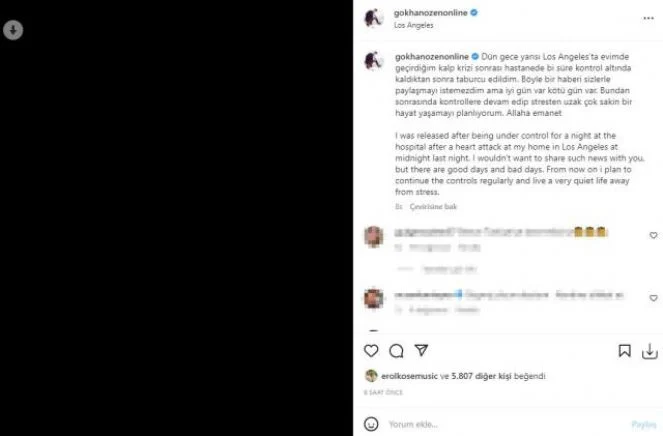This screenshot has height=436, width=663.
Task: Like the first blurred comment
Action: 653,235
